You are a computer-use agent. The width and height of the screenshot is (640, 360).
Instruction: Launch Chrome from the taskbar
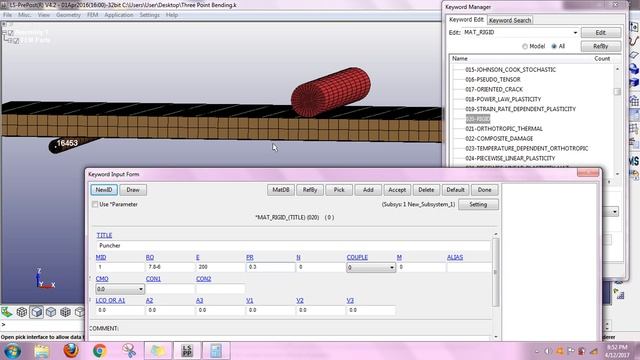click(x=99, y=351)
